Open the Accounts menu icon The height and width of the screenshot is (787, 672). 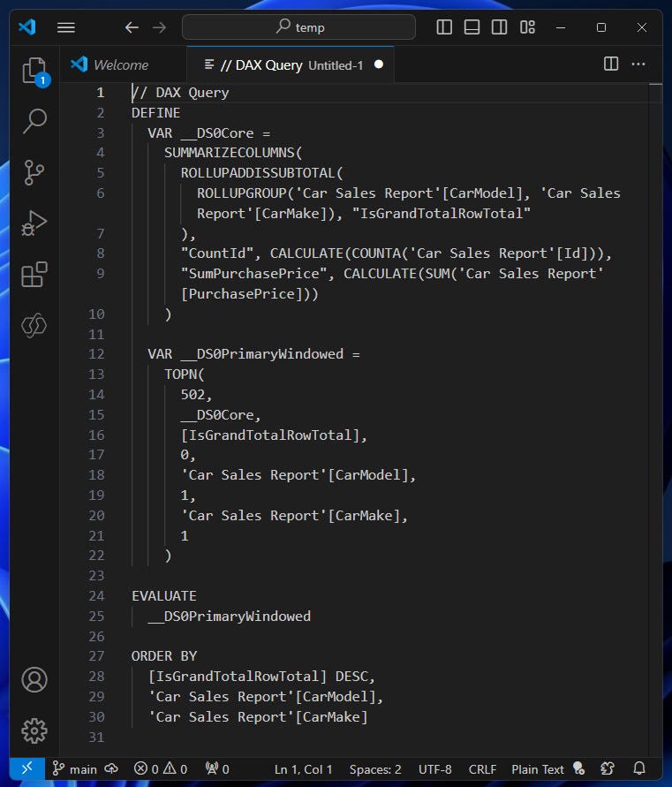click(x=34, y=680)
